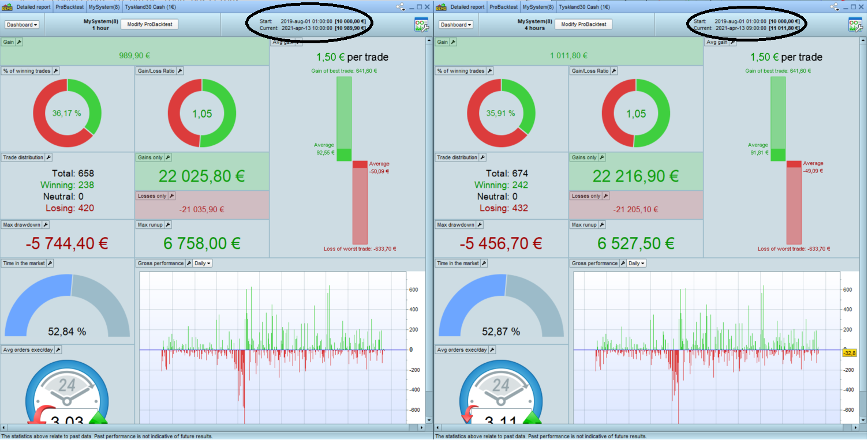The height and width of the screenshot is (440, 868).
Task: Select ProBacktest tab in 1 hour window
Action: click(x=69, y=7)
